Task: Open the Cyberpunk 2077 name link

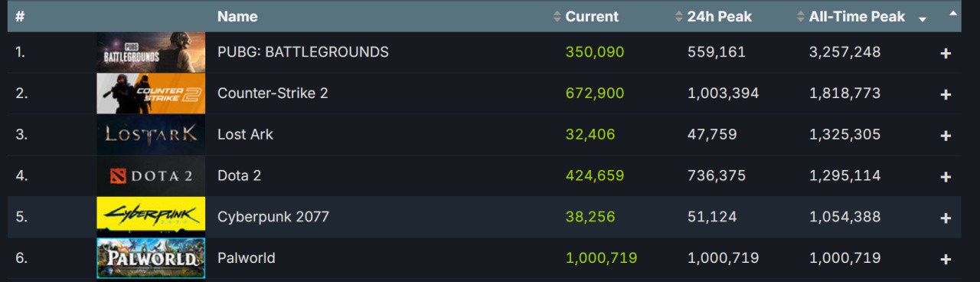Action: pyautogui.click(x=273, y=217)
